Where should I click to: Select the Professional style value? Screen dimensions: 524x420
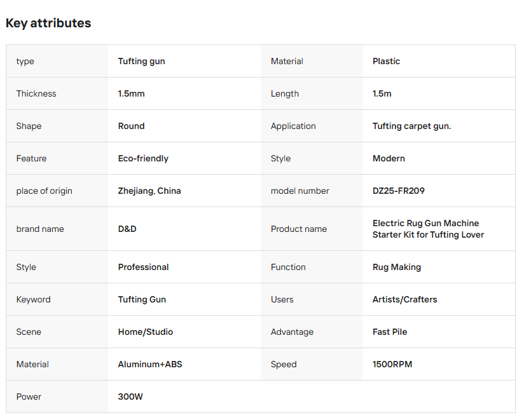(x=143, y=267)
